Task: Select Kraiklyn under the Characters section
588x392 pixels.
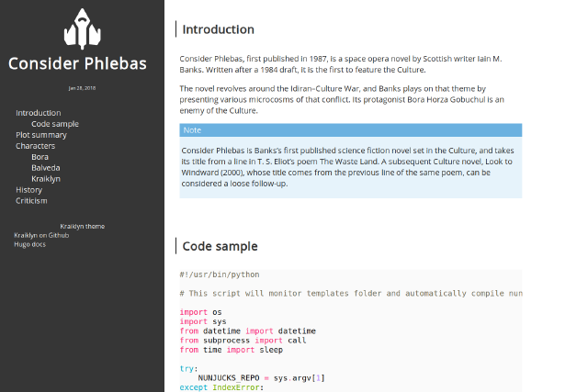Action: (46, 179)
